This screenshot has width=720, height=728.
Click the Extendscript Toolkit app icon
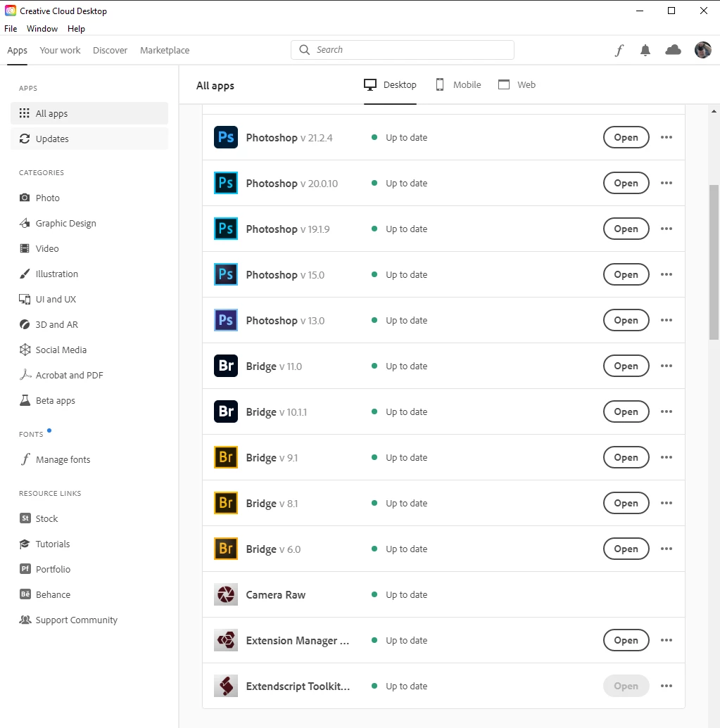226,687
